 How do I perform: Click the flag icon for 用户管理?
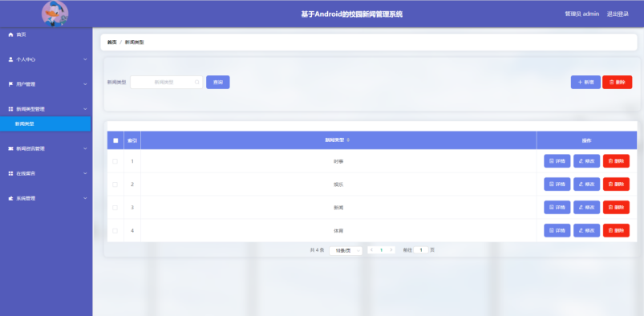pyautogui.click(x=10, y=84)
